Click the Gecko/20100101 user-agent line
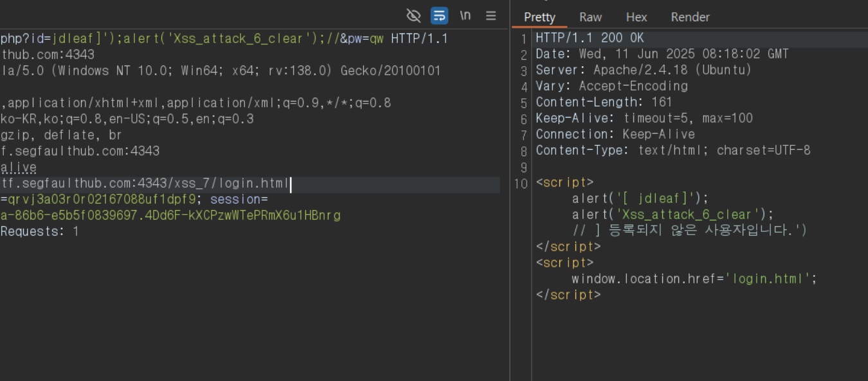 (221, 71)
